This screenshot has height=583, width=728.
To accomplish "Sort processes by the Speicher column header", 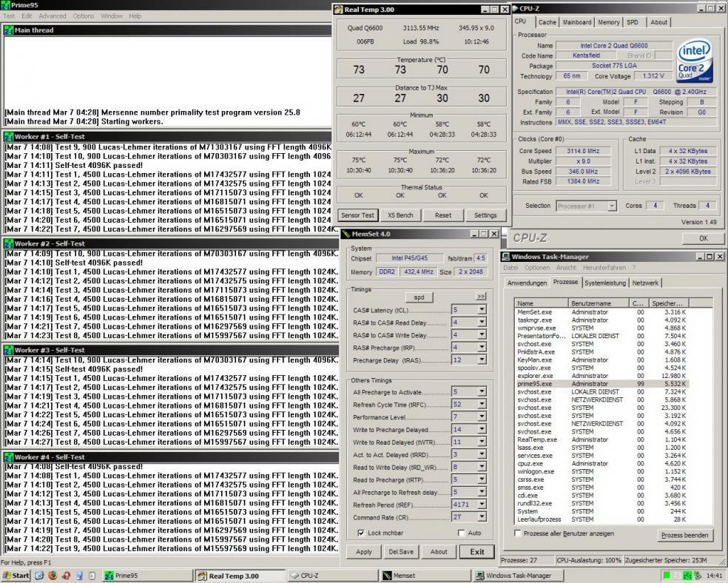I will [x=669, y=303].
